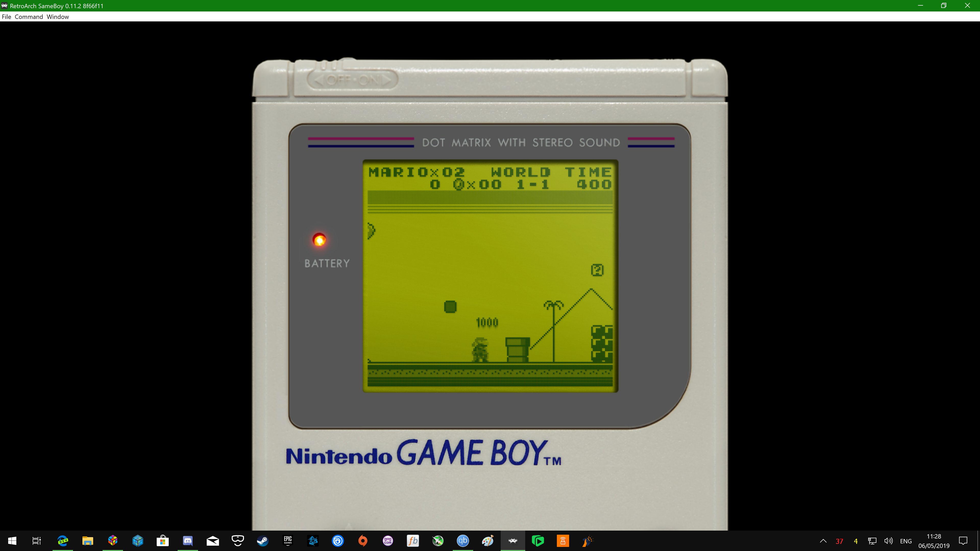Open File Explorer from the taskbar
The height and width of the screenshot is (551, 980).
[88, 541]
